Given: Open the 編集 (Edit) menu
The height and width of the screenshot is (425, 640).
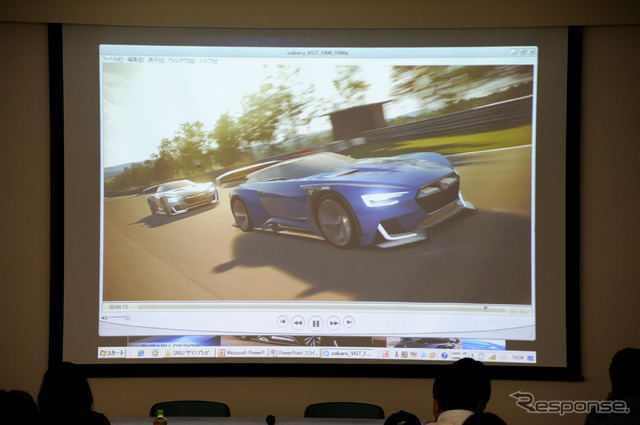Looking at the screenshot, I should pyautogui.click(x=135, y=60).
